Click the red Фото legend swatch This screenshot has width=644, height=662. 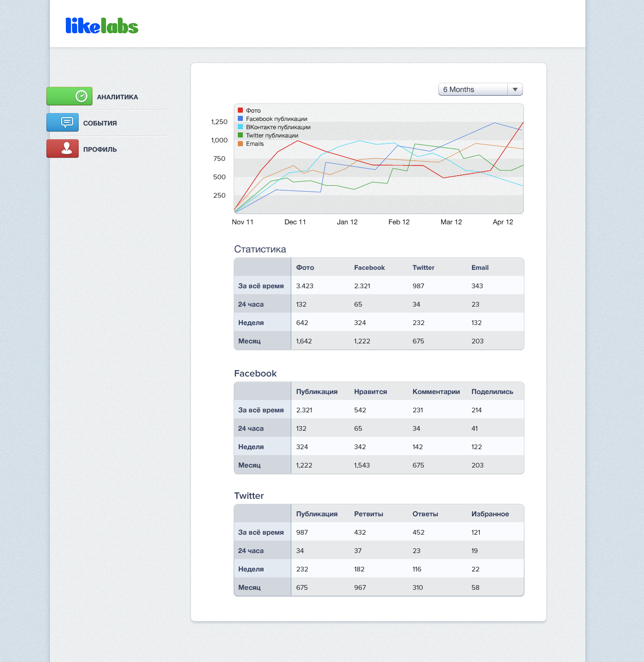click(240, 110)
